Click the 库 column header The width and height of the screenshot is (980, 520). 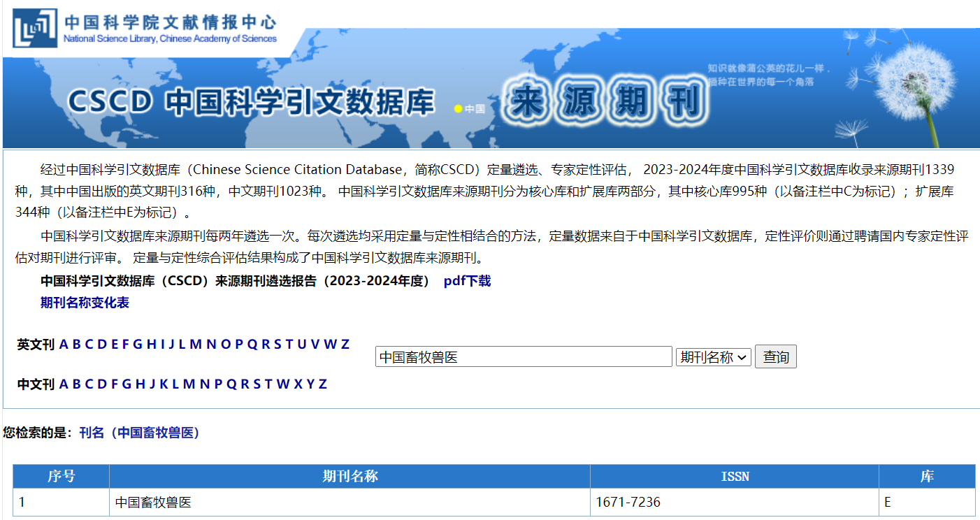[927, 477]
